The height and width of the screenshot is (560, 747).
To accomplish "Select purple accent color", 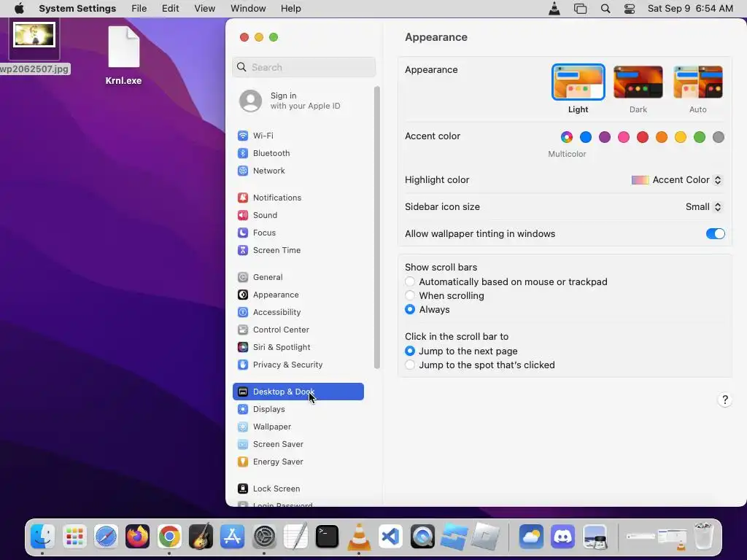I will (605, 137).
